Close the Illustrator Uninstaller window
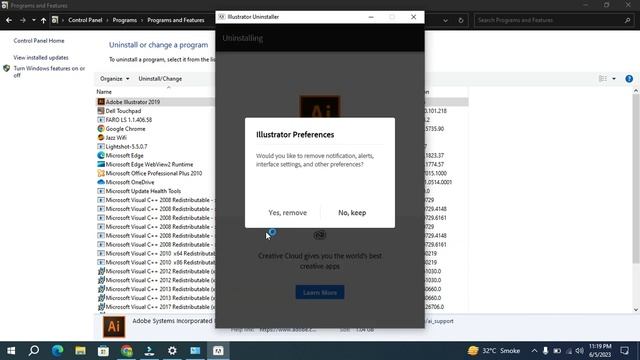 413,17
